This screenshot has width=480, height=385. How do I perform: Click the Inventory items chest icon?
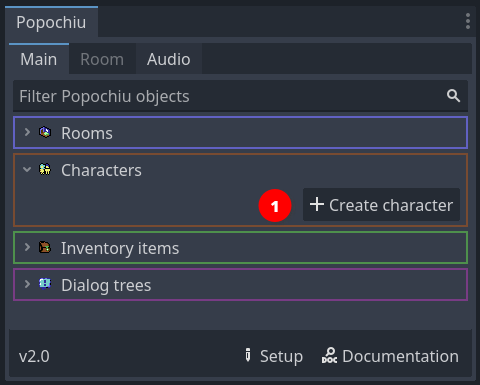click(45, 247)
